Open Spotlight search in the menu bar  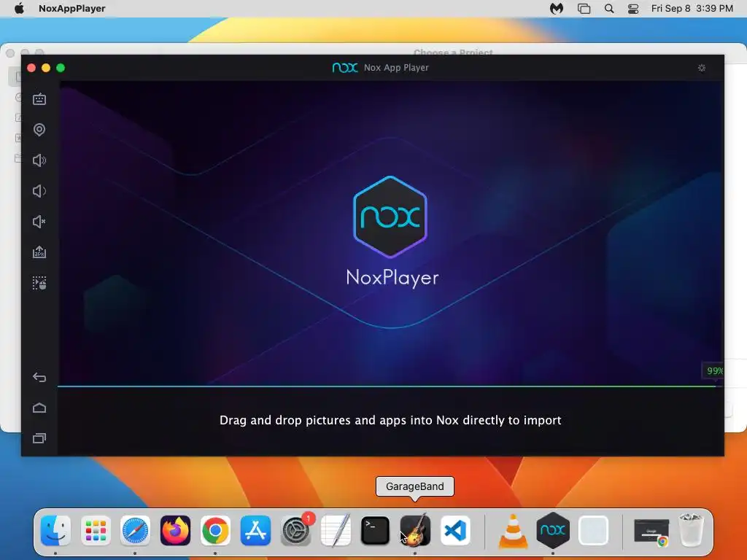pyautogui.click(x=609, y=8)
